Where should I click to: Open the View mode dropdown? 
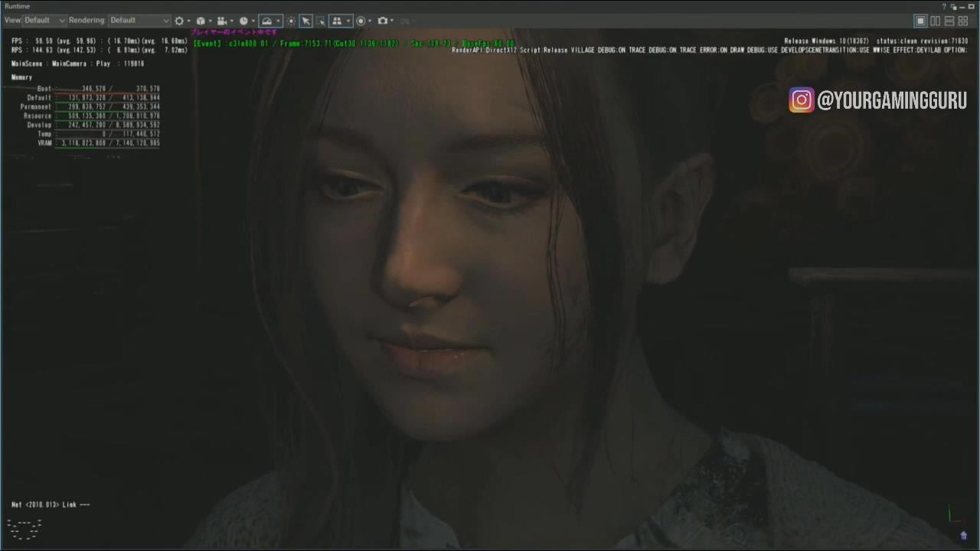coord(44,21)
